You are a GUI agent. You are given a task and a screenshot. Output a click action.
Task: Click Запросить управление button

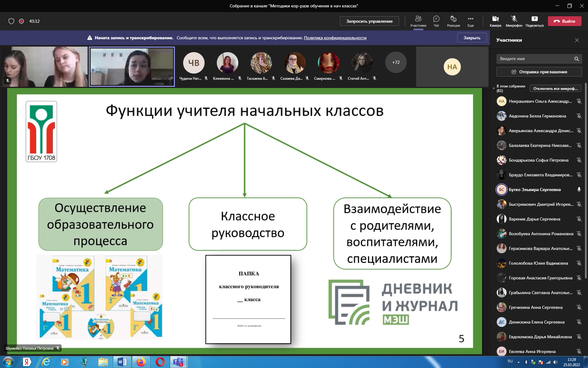point(369,21)
